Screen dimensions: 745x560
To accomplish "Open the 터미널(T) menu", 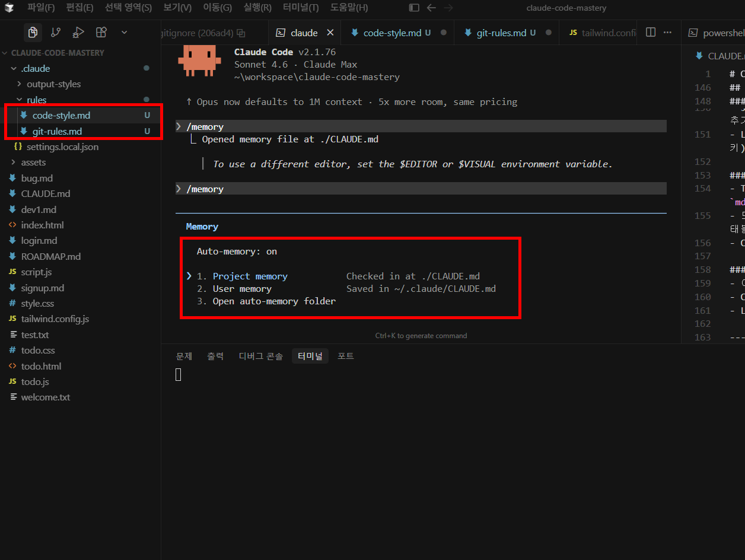I will click(301, 8).
